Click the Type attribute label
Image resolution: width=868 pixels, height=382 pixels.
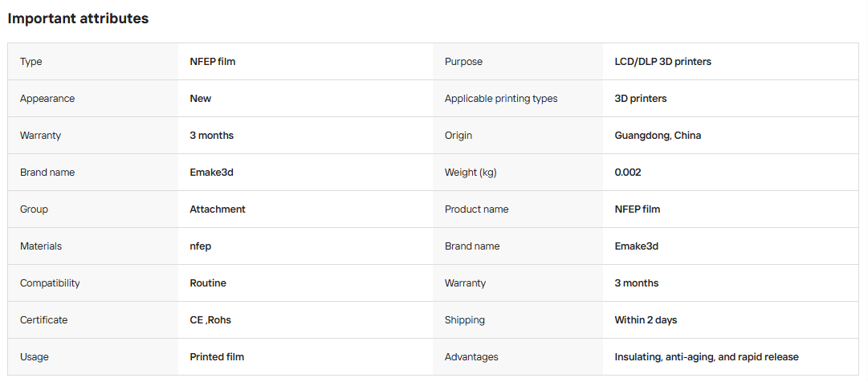[31, 62]
